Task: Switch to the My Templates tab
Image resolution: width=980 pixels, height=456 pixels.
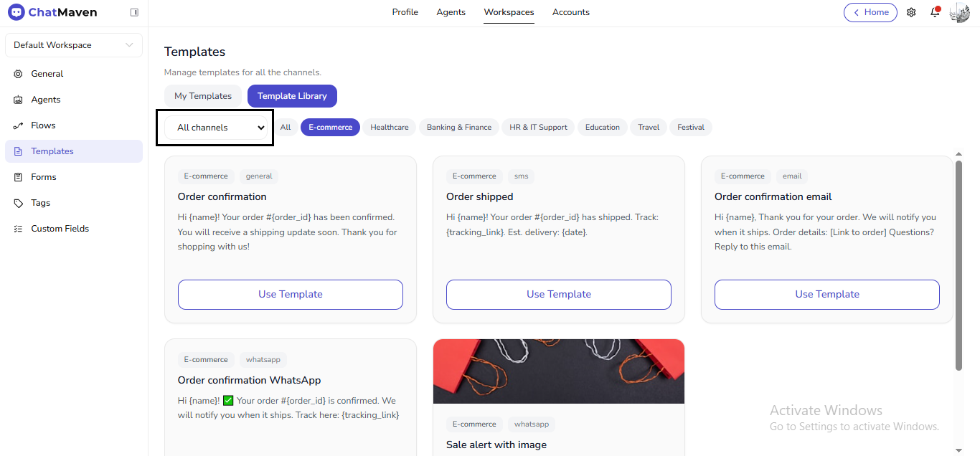Action: (x=203, y=95)
